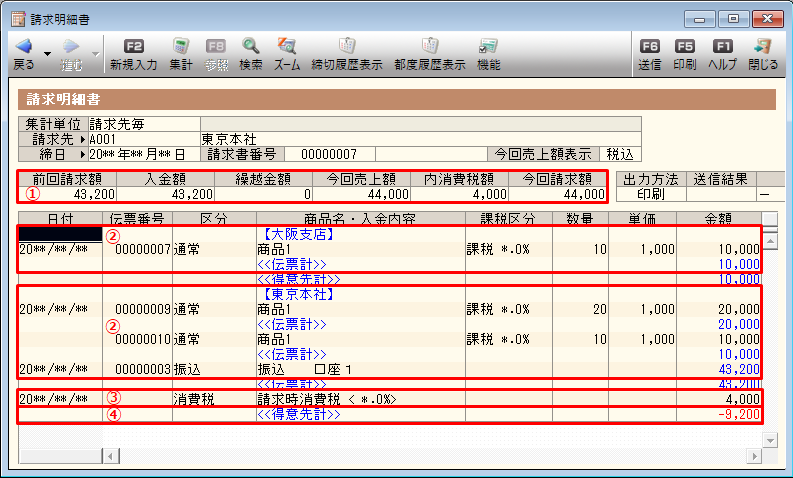793x478 pixels.
Task: Click the 20,000 amount for slip 00000009
Action: coord(719,309)
